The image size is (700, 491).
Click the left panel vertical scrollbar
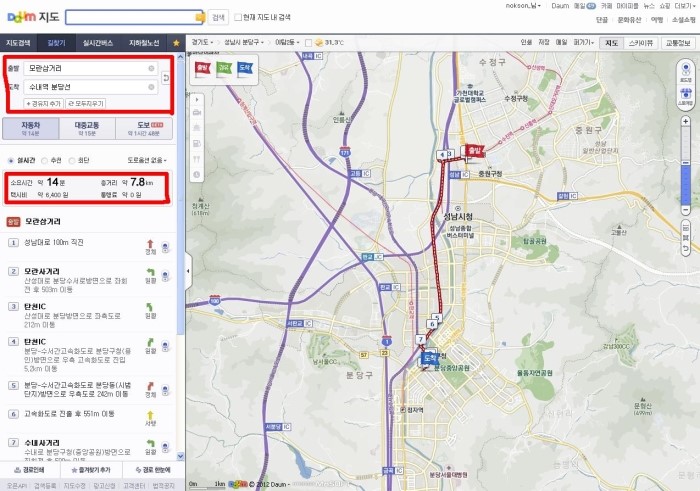tap(180, 196)
